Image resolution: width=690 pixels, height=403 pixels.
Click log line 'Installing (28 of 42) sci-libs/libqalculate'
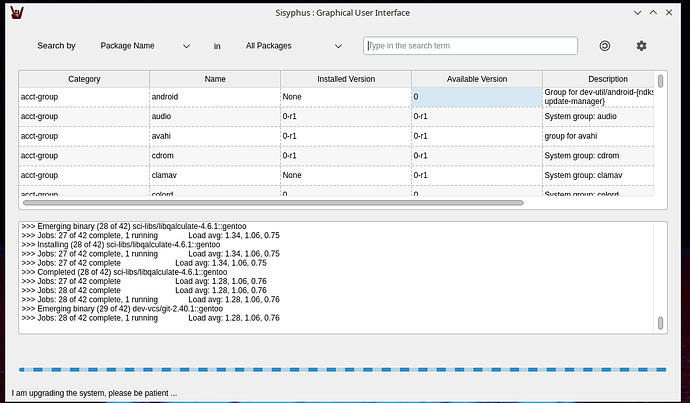[x=121, y=245]
